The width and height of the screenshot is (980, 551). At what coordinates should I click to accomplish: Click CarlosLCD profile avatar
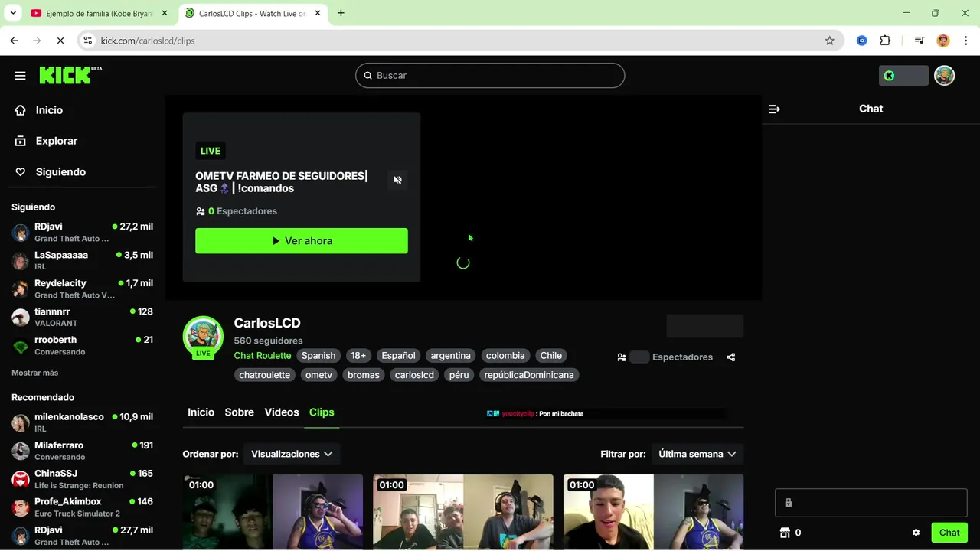tap(203, 336)
